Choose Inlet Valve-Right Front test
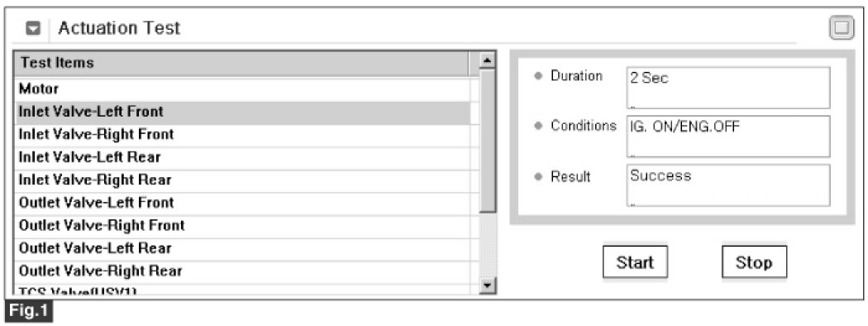This screenshot has height=326, width=868. pyautogui.click(x=242, y=135)
